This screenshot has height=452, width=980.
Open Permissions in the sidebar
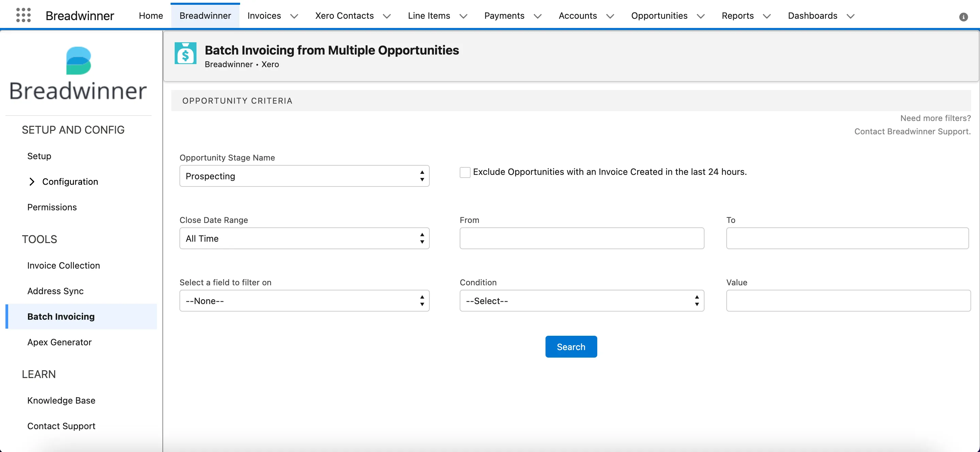click(52, 207)
